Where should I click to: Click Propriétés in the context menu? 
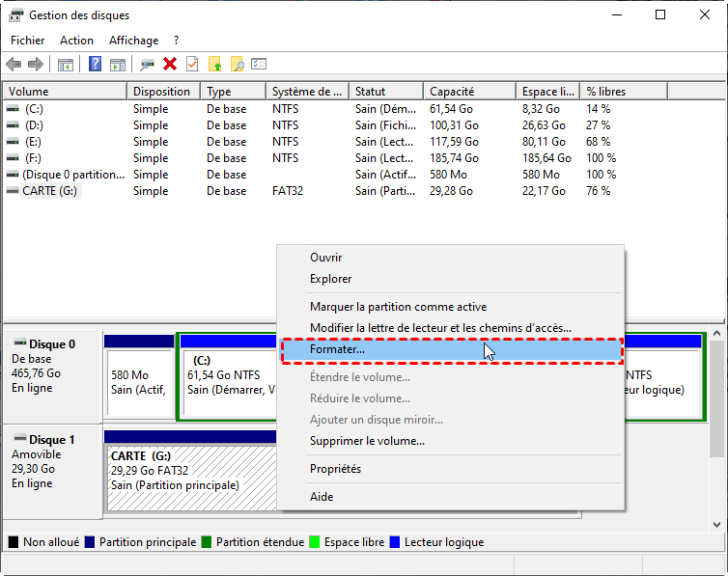point(335,469)
